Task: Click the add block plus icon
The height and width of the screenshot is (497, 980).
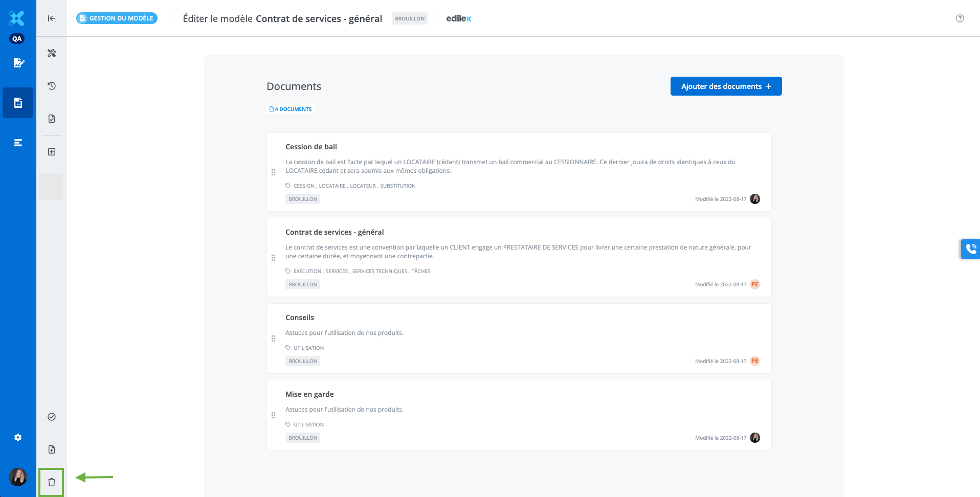Action: (x=52, y=152)
